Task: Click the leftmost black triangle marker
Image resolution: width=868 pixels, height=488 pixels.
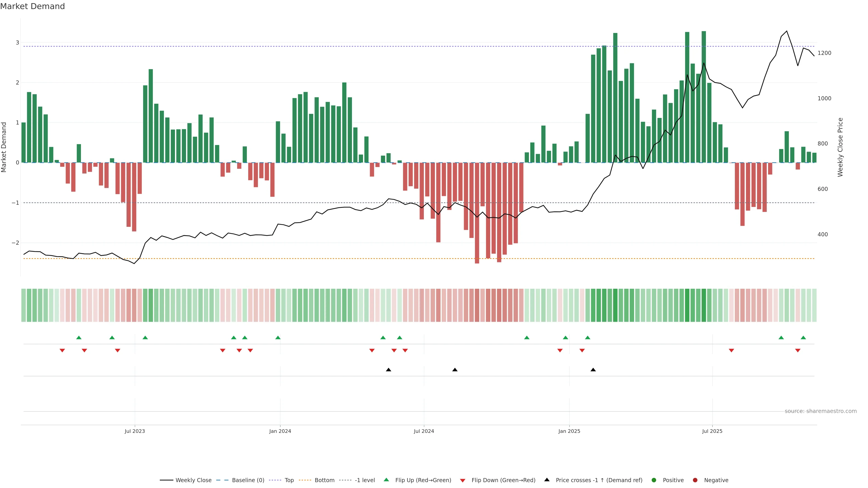Action: click(x=389, y=370)
